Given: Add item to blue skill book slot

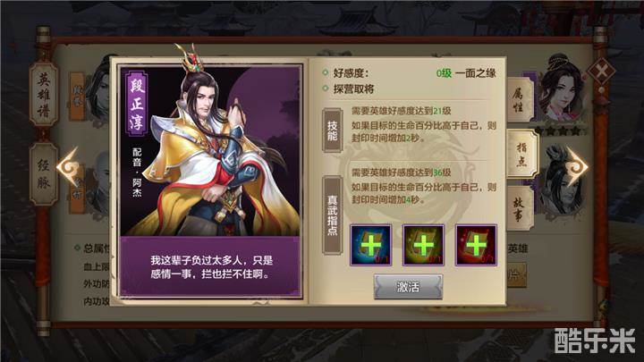Looking at the screenshot, I should tap(370, 245).
